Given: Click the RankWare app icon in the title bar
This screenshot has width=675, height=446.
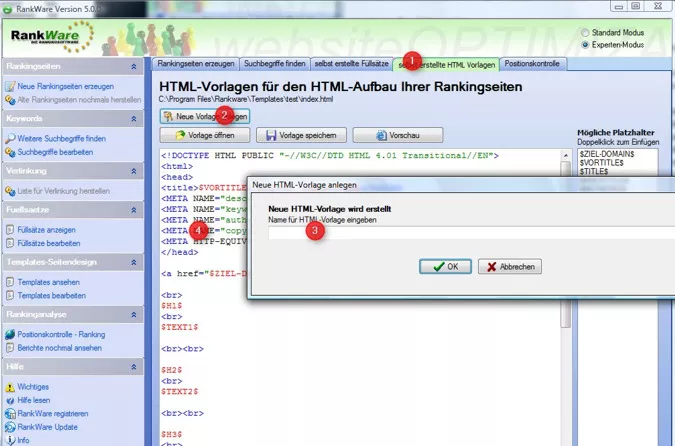Looking at the screenshot, I should (x=7, y=9).
